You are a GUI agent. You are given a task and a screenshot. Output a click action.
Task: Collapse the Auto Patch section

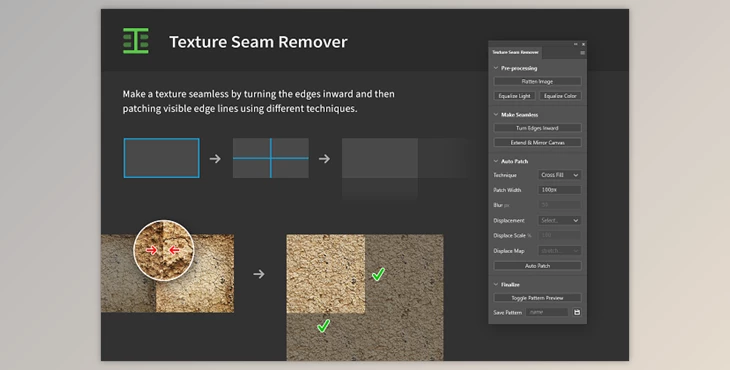pos(496,161)
